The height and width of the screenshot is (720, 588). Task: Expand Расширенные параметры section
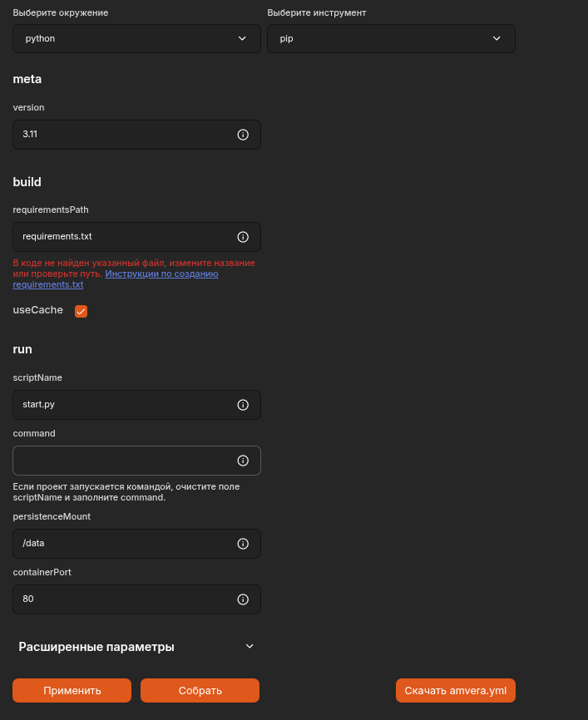pos(137,647)
